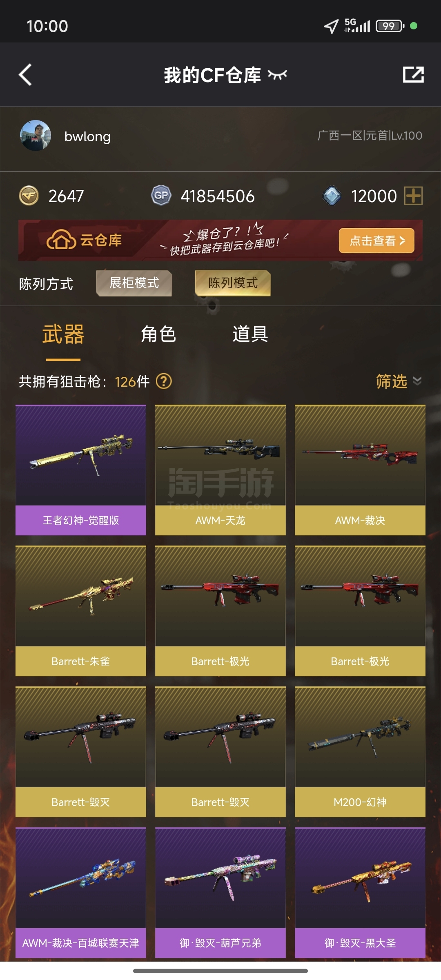Tap the gold CF coin icon
This screenshot has width=441, height=980.
click(x=29, y=196)
